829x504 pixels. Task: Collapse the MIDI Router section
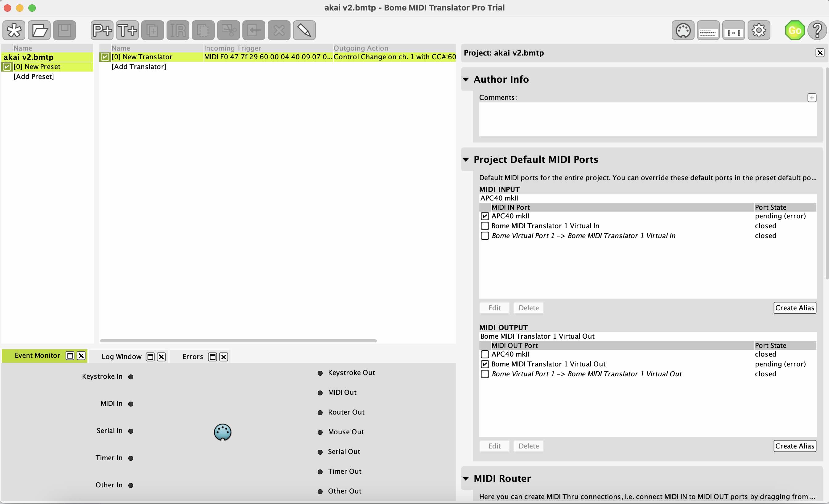(x=466, y=478)
